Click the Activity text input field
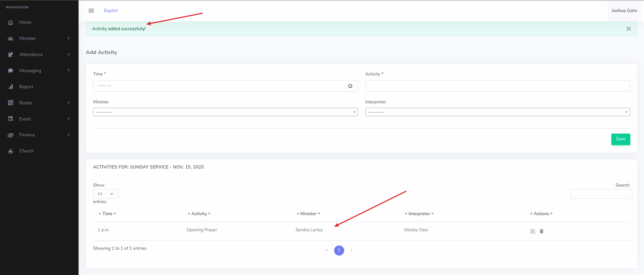Viewport: 644px width, 275px height. click(x=497, y=86)
